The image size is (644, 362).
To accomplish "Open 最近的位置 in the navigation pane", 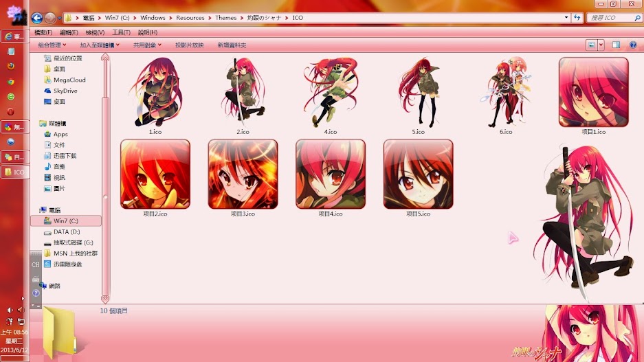I will point(63,58).
